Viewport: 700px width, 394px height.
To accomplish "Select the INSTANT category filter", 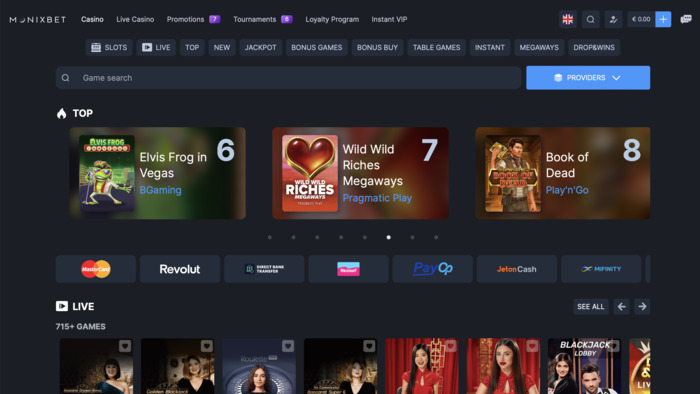I will pos(490,47).
